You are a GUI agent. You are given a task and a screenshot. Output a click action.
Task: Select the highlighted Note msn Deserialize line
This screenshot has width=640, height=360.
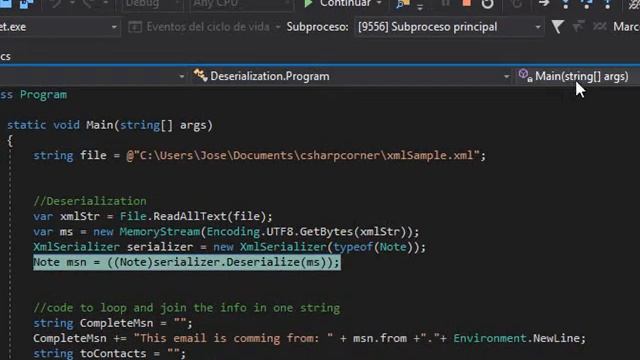point(187,262)
